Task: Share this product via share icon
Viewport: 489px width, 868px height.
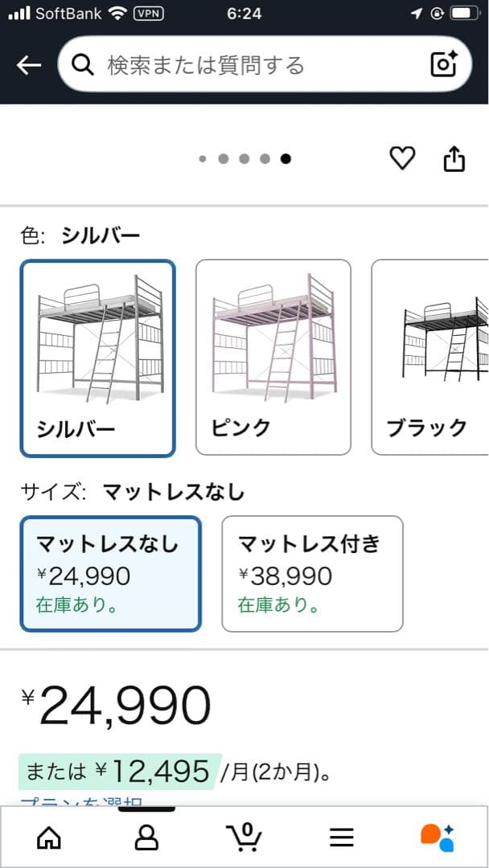Action: pyautogui.click(x=454, y=158)
